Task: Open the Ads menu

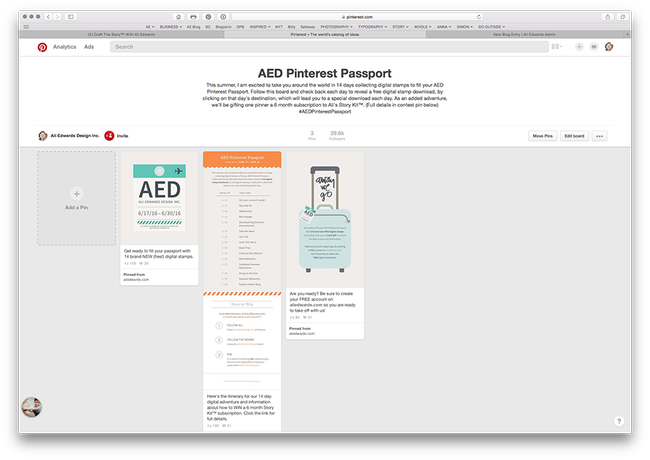Action: tap(89, 47)
